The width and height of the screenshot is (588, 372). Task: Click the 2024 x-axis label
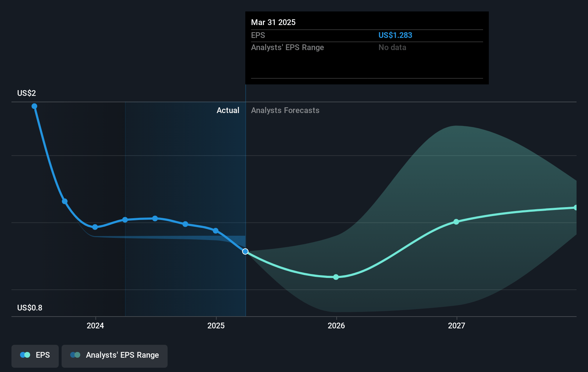(x=95, y=325)
